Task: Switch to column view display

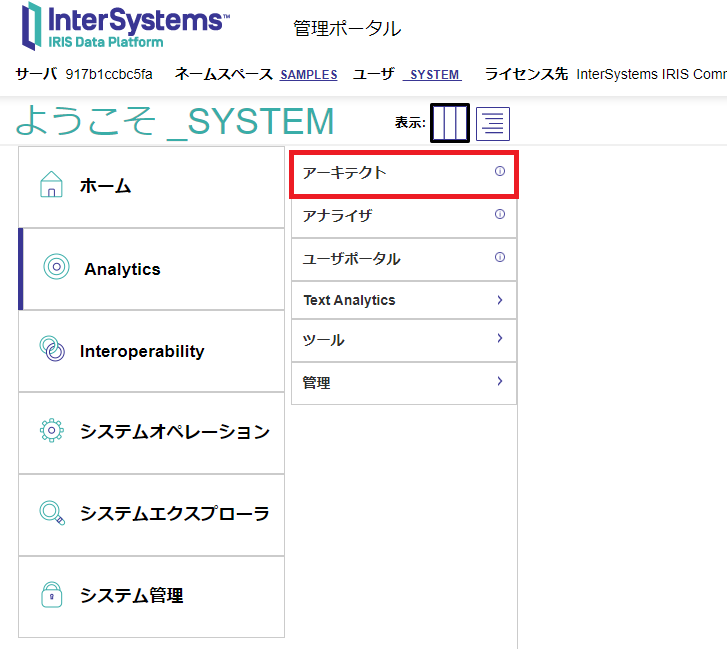Action: pos(450,123)
